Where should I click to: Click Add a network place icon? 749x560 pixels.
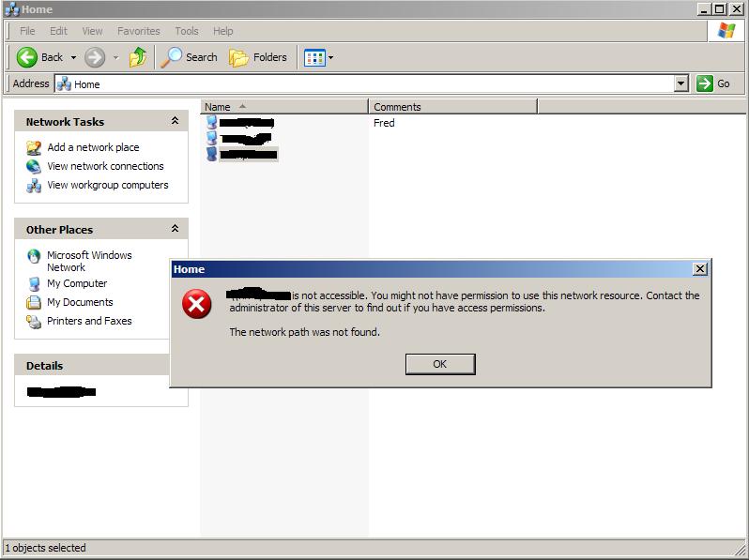click(x=34, y=147)
